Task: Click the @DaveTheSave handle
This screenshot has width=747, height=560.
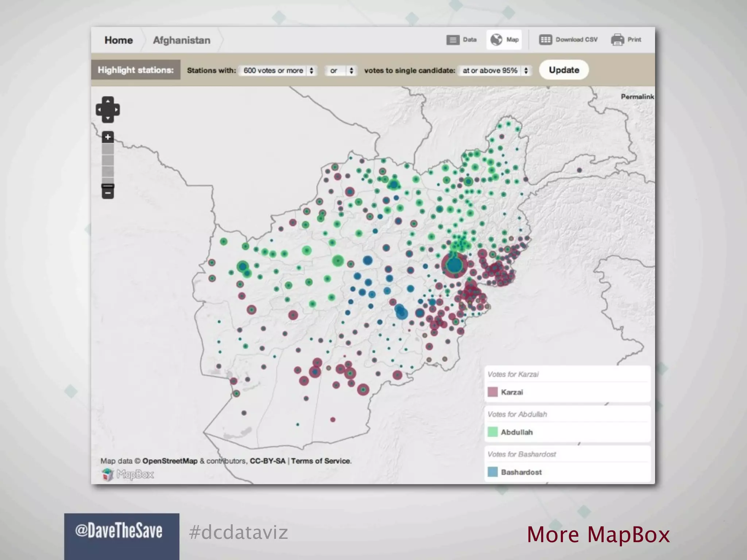Action: click(119, 531)
